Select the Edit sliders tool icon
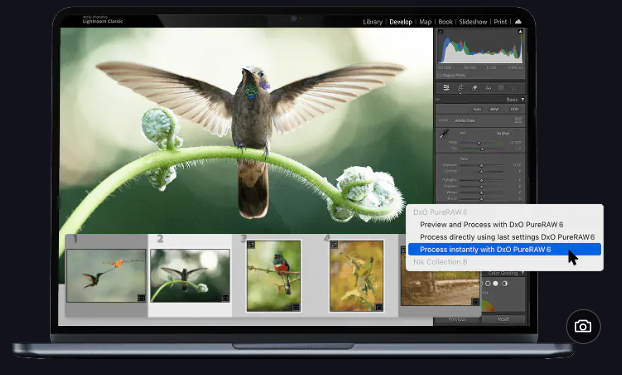Image resolution: width=622 pixels, height=375 pixels. pos(446,88)
